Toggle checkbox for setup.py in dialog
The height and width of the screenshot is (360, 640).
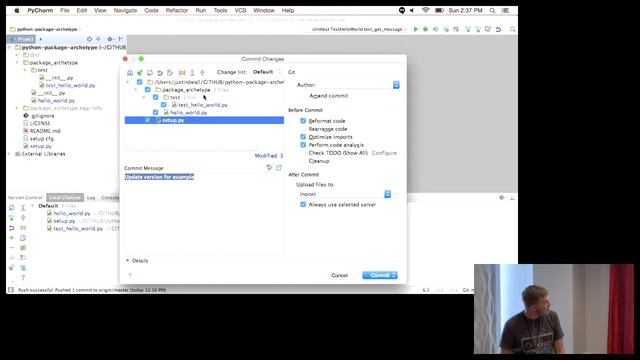(x=147, y=120)
